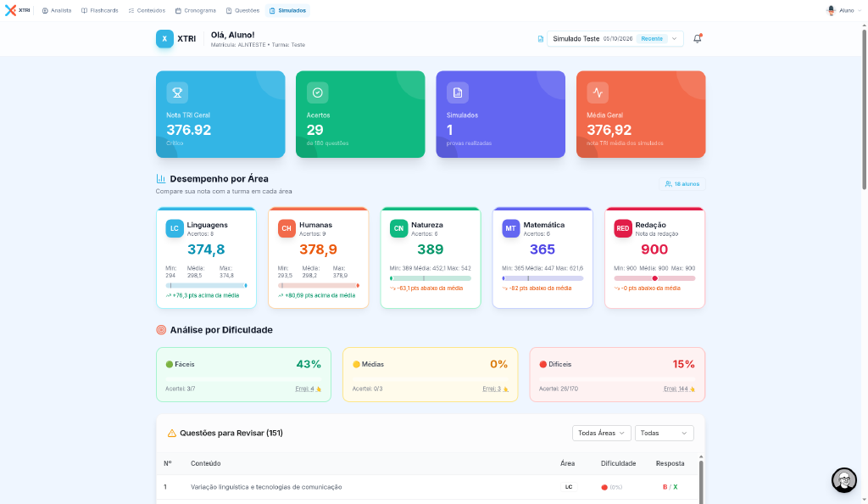The height and width of the screenshot is (504, 868).
Task: Select the Simulados tab
Action: tap(287, 10)
